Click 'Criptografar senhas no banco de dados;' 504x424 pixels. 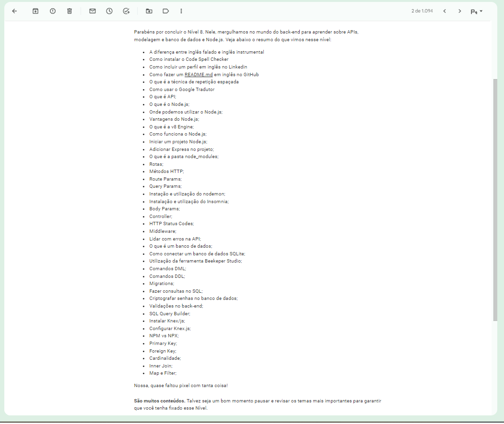(x=193, y=298)
